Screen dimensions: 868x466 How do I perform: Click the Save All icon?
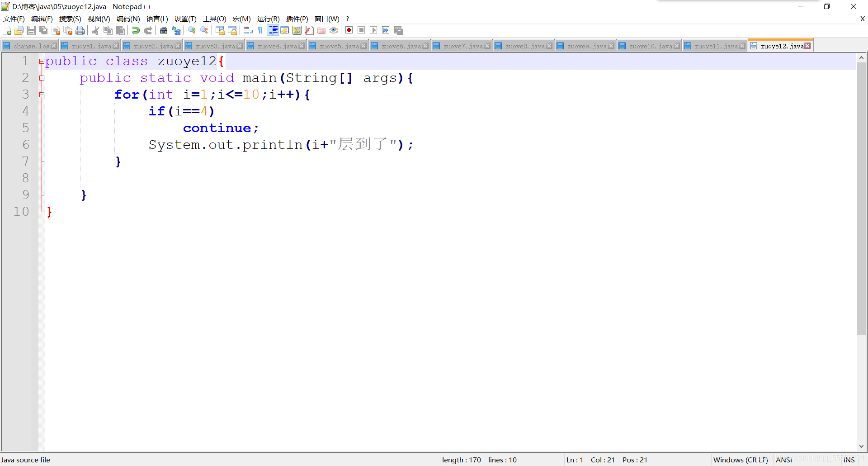click(x=43, y=30)
